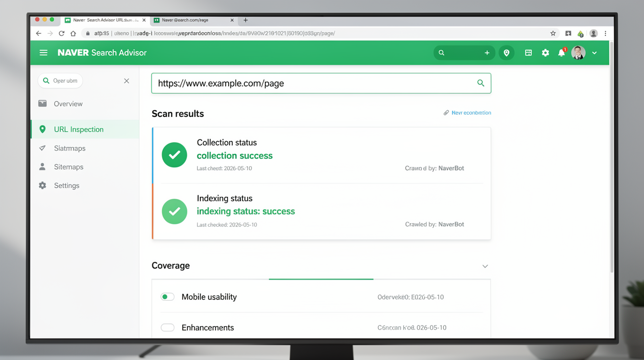Screen dimensions: 644x360
Task: Toggle the Mobile usability switch
Action: tap(167, 297)
